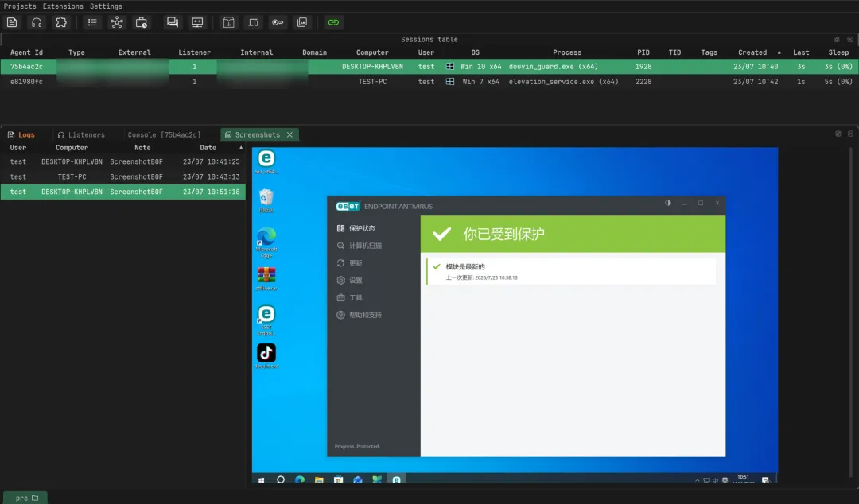Viewport: 859px width, 504px height.
Task: Click TEST-PC computer cell in sessions table
Action: pyautogui.click(x=372, y=82)
